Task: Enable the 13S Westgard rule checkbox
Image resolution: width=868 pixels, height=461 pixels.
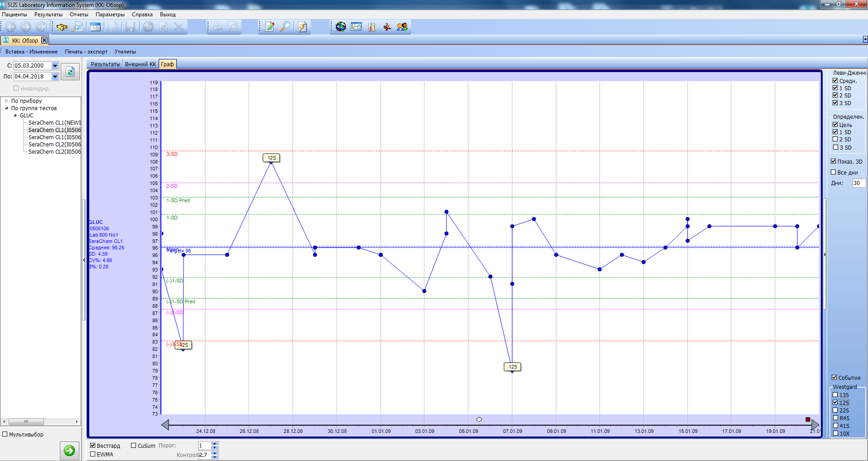Action: [x=835, y=395]
